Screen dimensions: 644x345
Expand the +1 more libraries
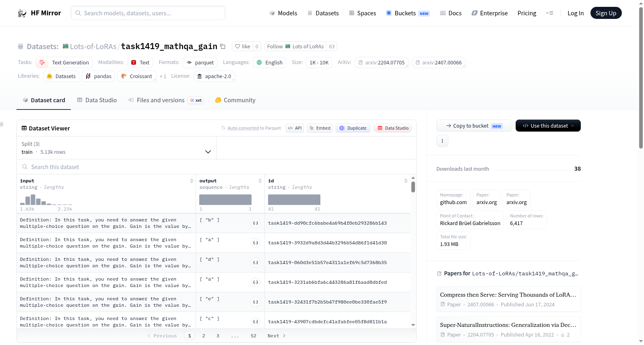click(163, 76)
